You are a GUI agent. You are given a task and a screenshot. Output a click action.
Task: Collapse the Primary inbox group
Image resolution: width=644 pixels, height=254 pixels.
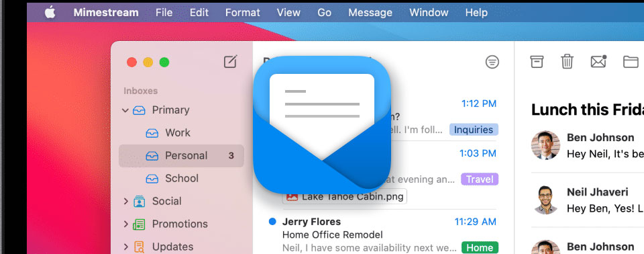coord(125,110)
